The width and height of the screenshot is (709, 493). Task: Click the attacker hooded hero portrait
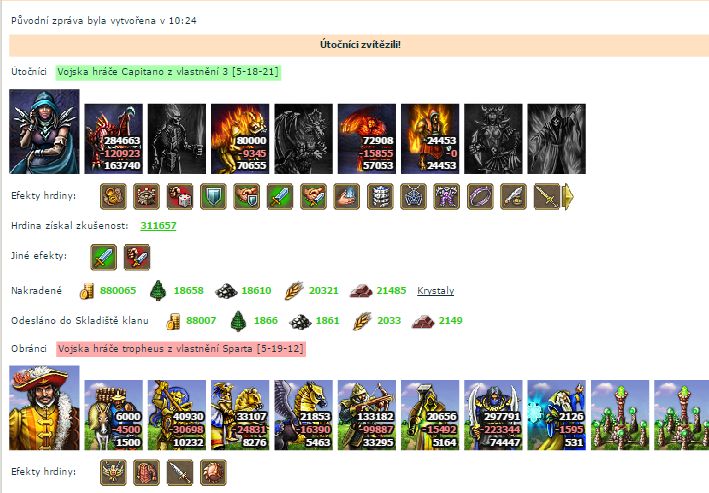[x=44, y=132]
